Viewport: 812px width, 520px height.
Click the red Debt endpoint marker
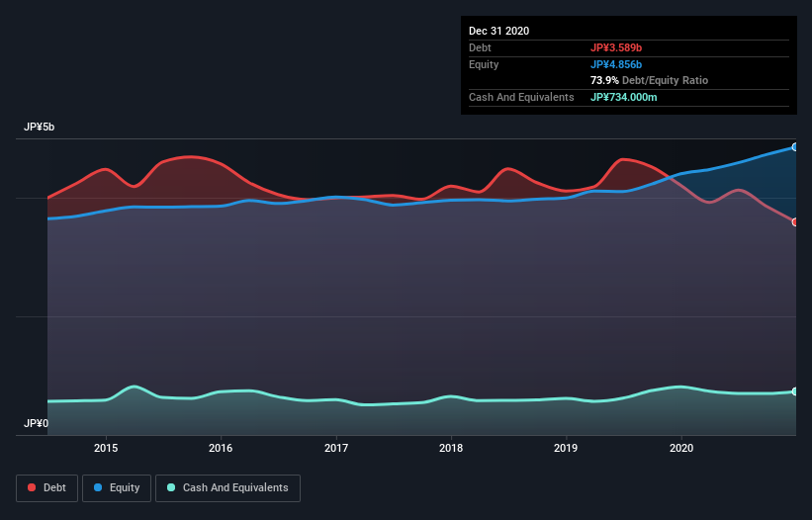795,222
